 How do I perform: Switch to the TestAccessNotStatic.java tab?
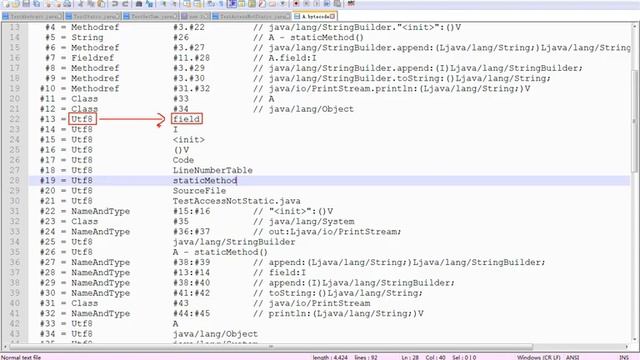pos(252,16)
